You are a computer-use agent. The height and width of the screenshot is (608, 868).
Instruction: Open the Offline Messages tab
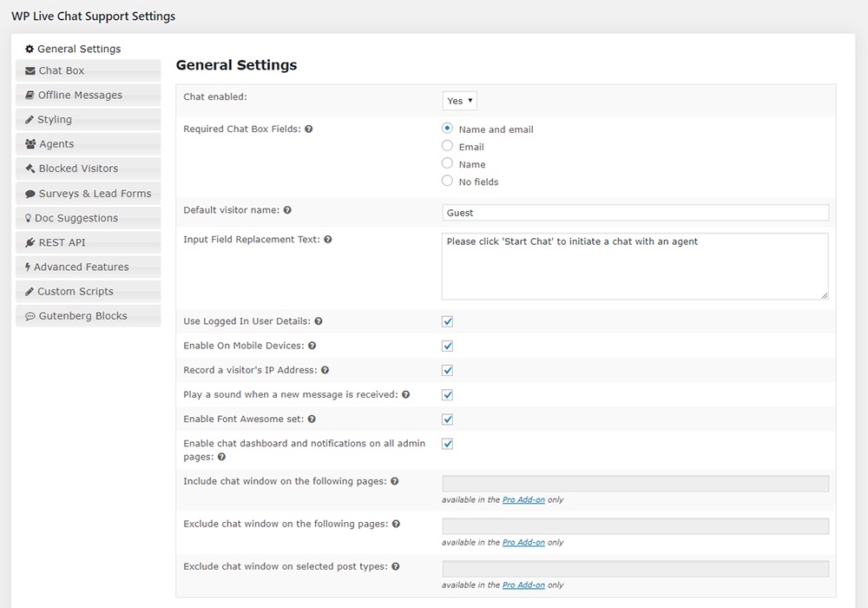89,96
